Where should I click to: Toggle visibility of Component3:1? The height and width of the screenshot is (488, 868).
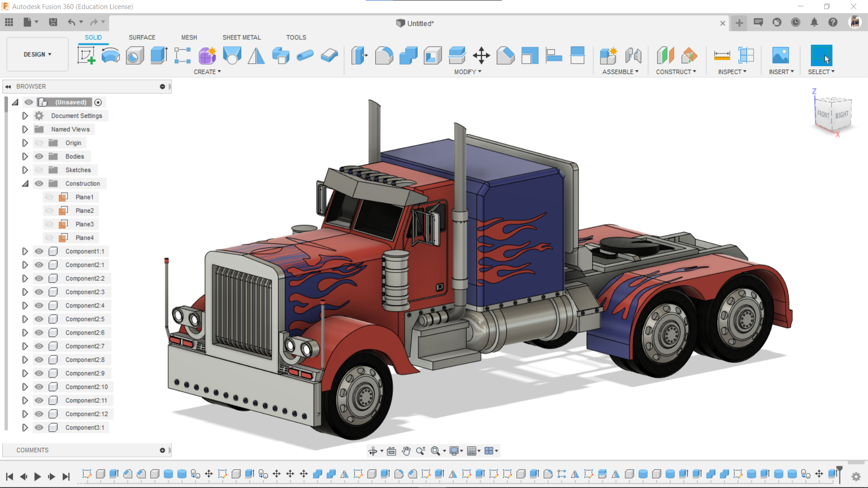(39, 427)
